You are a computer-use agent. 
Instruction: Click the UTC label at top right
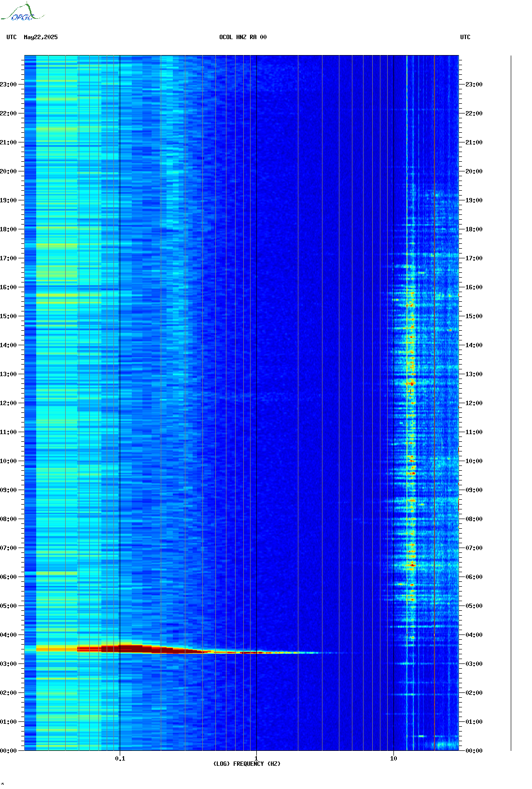[465, 37]
